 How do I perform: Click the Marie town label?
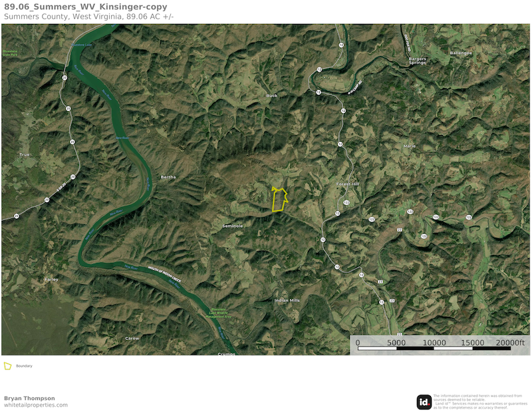click(410, 146)
